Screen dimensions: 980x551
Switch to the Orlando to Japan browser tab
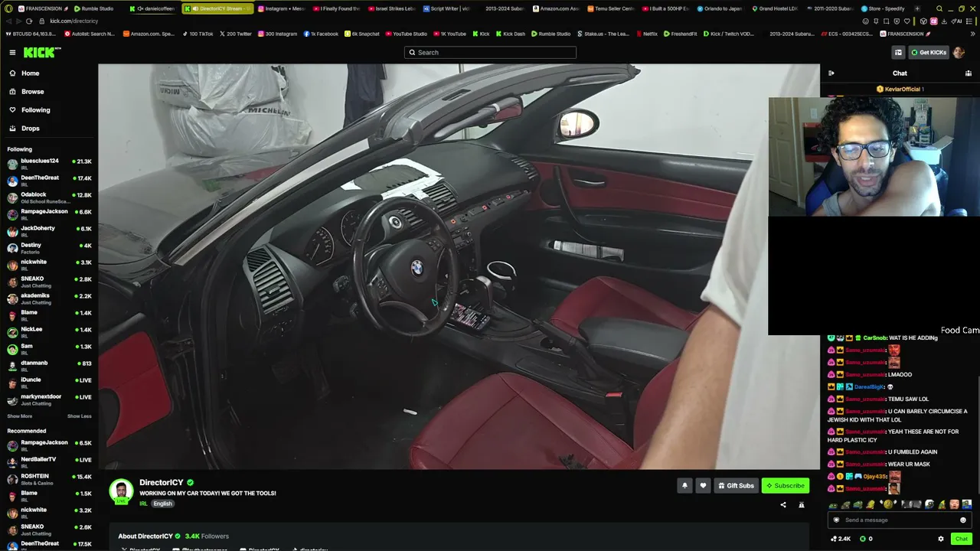pos(719,8)
